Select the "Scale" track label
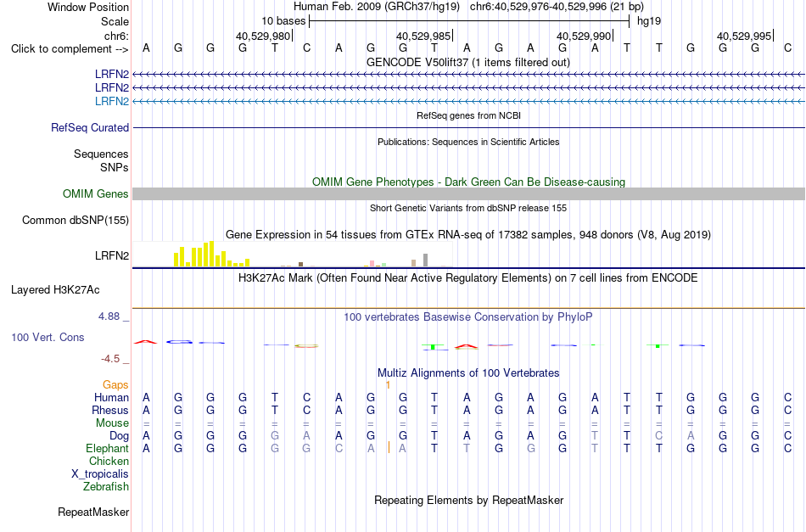This screenshot has height=532, width=806. coord(115,21)
